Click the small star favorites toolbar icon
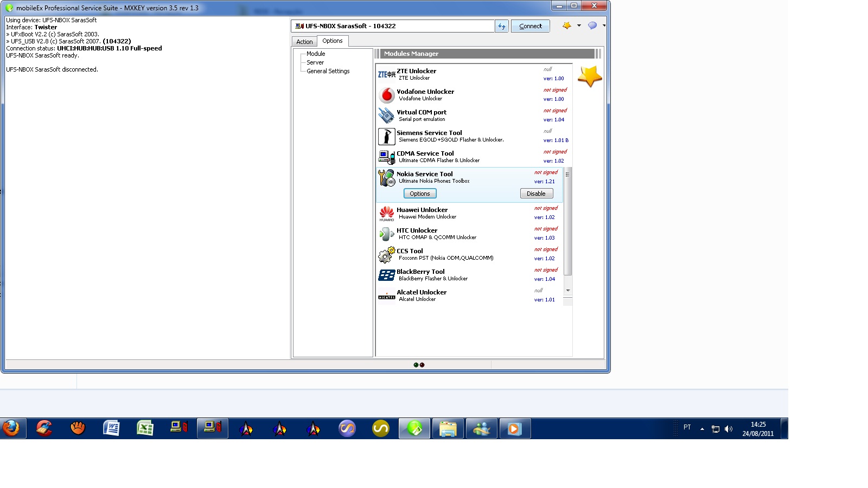The width and height of the screenshot is (868, 488). point(567,25)
